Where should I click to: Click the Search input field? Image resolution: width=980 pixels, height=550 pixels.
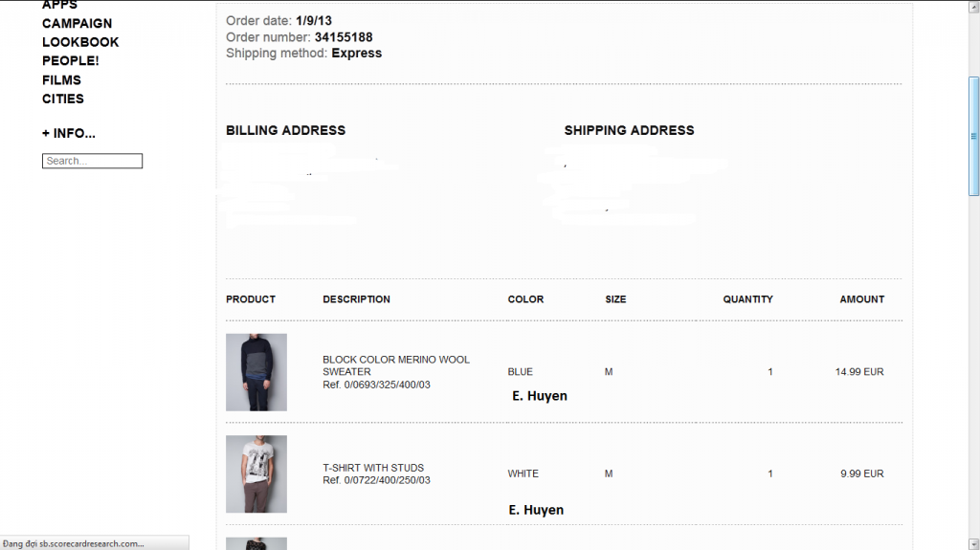click(x=92, y=161)
